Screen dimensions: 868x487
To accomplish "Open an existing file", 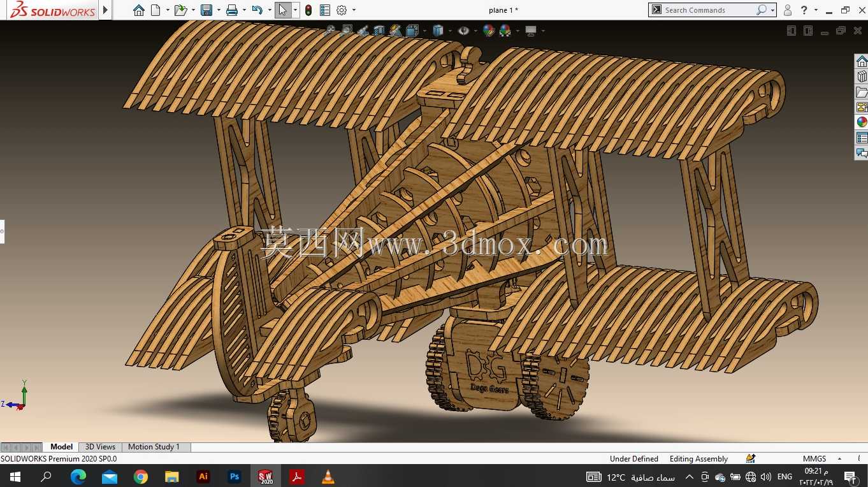I will click(181, 10).
